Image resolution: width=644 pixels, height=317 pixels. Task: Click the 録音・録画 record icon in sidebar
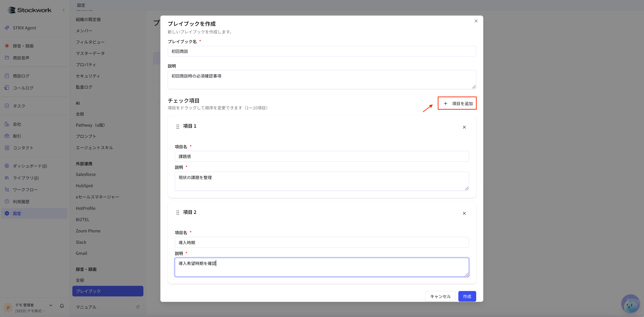pos(7,46)
